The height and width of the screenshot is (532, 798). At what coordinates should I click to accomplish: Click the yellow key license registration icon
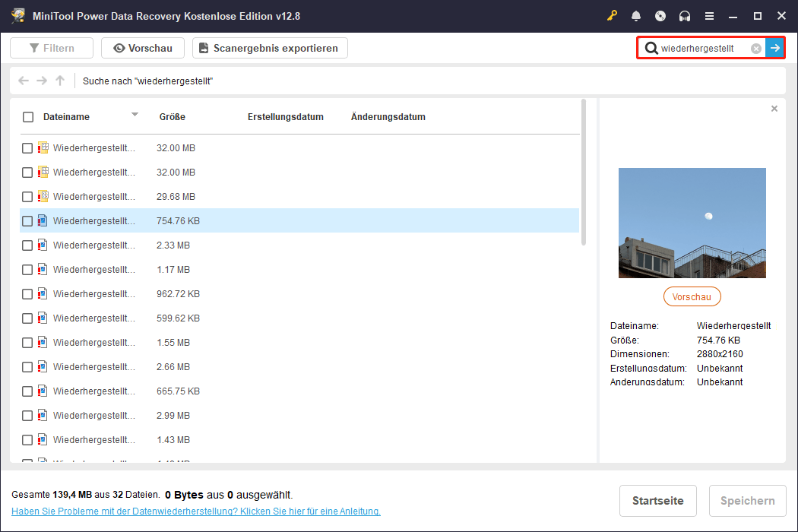point(612,15)
